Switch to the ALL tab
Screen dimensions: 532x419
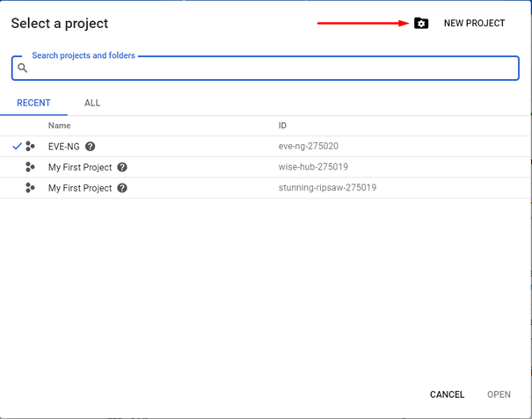92,103
